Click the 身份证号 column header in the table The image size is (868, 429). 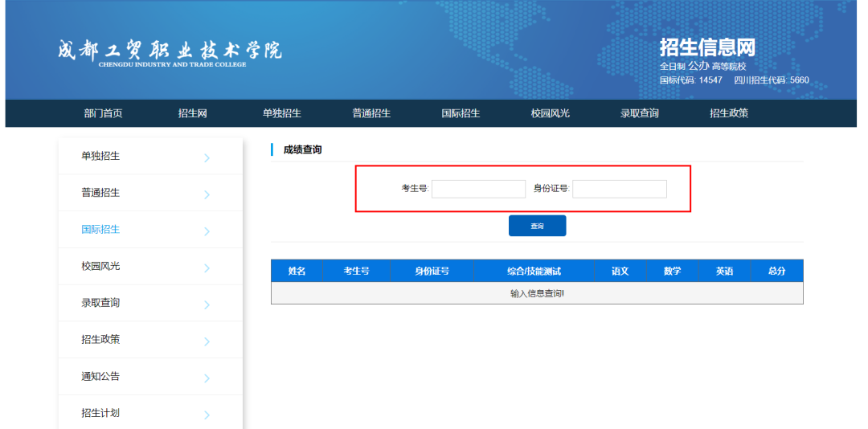(x=432, y=272)
